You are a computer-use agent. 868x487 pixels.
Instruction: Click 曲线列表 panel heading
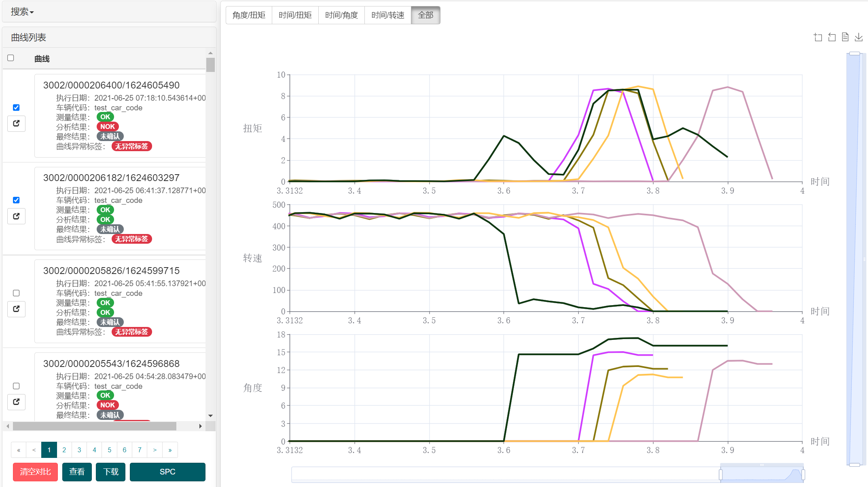coord(28,38)
